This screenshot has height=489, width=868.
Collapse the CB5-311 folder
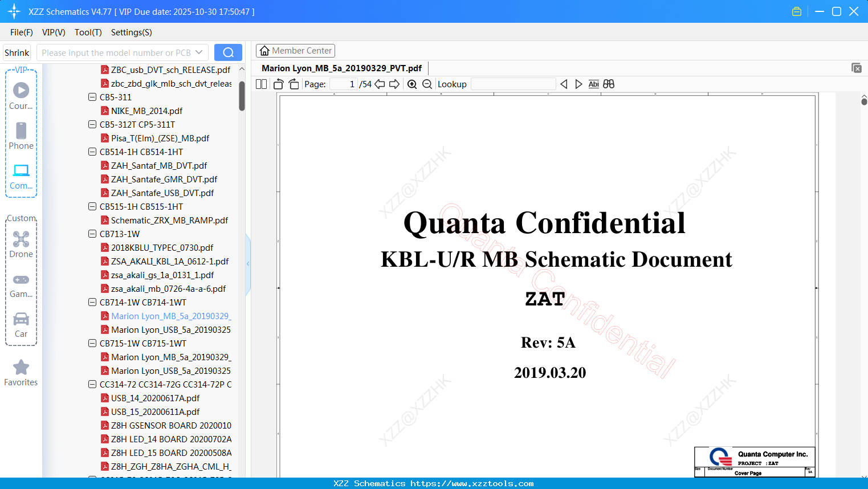pyautogui.click(x=92, y=97)
